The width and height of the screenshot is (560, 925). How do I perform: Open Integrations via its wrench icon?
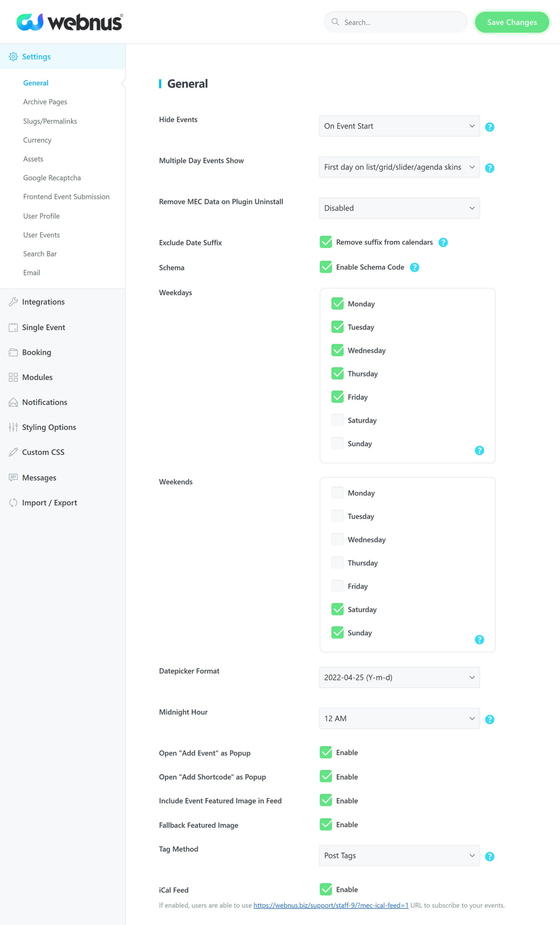click(x=13, y=302)
